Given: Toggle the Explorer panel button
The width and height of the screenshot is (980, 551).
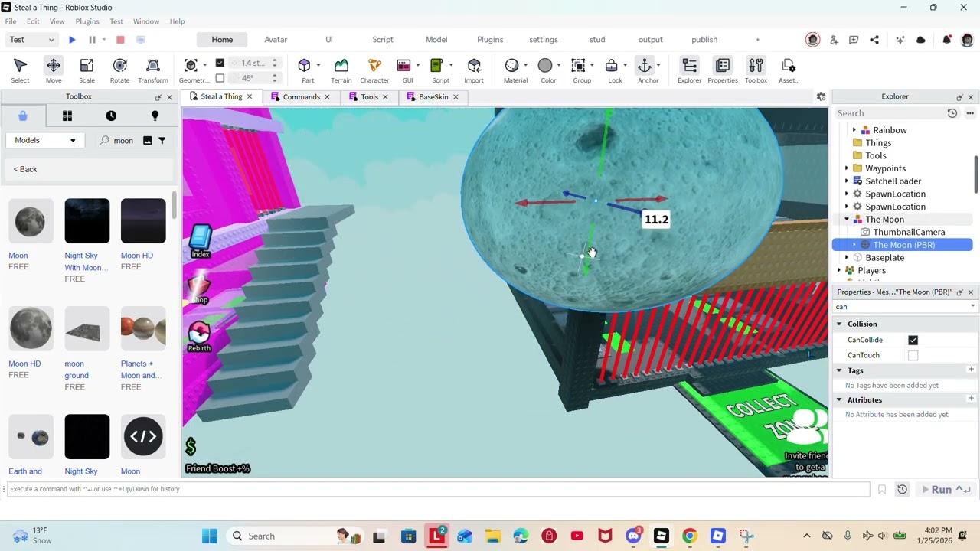Looking at the screenshot, I should [x=689, y=70].
